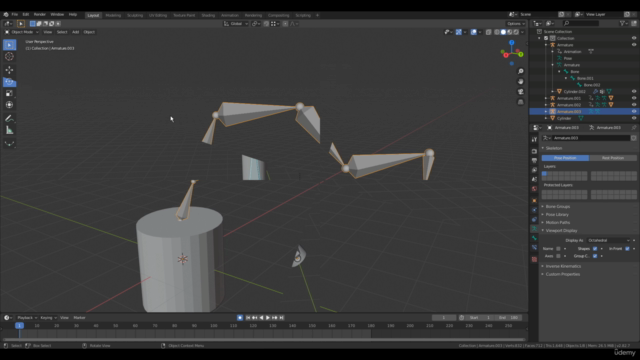Screen dimensions: 640x360
Task: Open the Render menu
Action: pos(40,14)
